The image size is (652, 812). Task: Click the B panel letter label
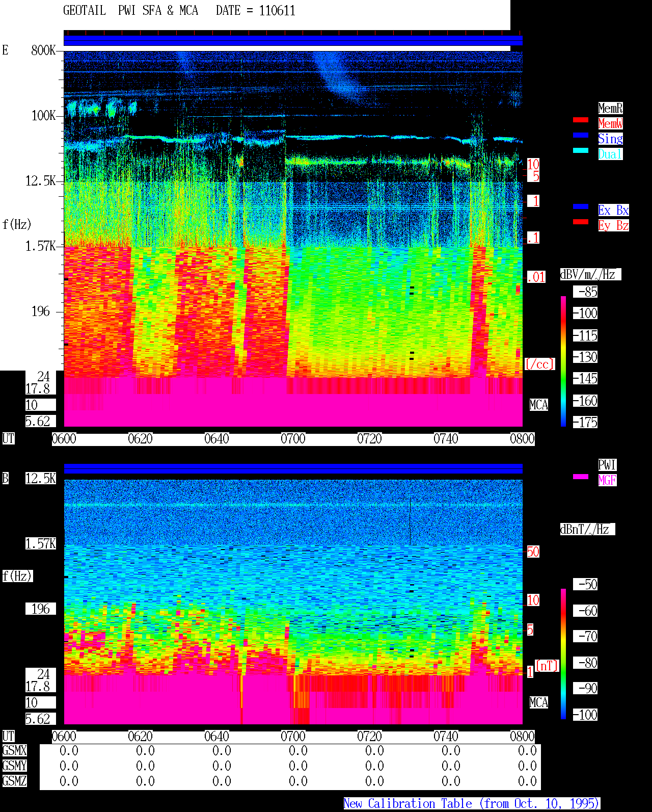pos(6,478)
